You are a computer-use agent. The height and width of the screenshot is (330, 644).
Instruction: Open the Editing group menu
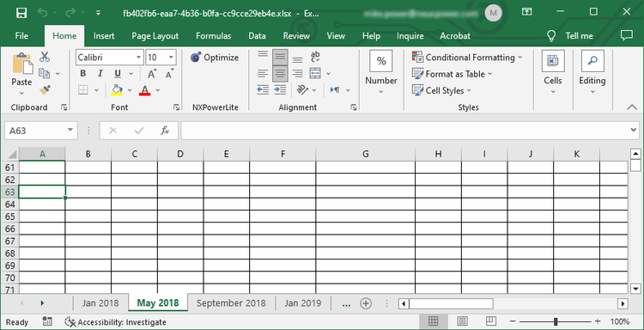592,72
